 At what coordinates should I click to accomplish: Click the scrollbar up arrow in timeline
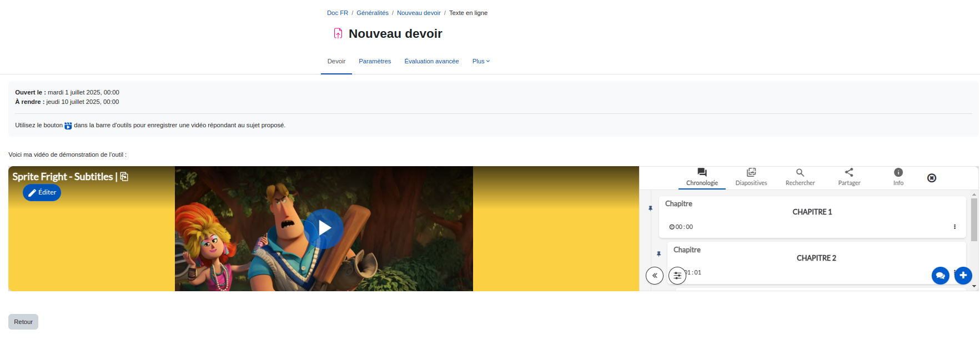tap(974, 195)
